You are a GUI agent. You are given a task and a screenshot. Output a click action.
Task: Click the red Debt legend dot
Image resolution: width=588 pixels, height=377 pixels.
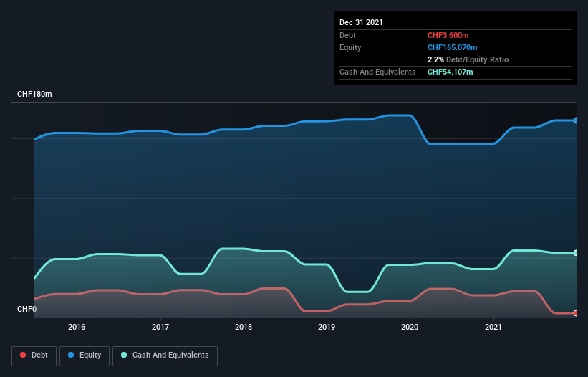(x=23, y=355)
